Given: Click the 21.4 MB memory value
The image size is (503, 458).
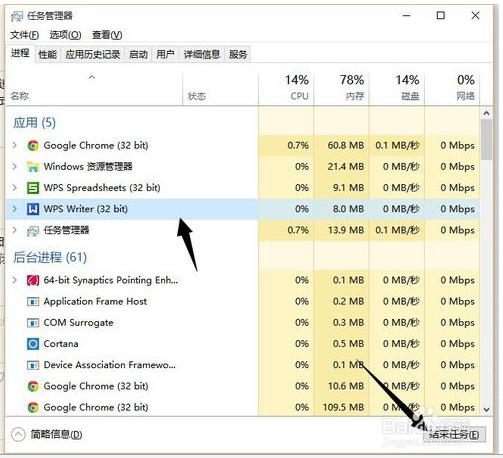Looking at the screenshot, I should [x=345, y=167].
